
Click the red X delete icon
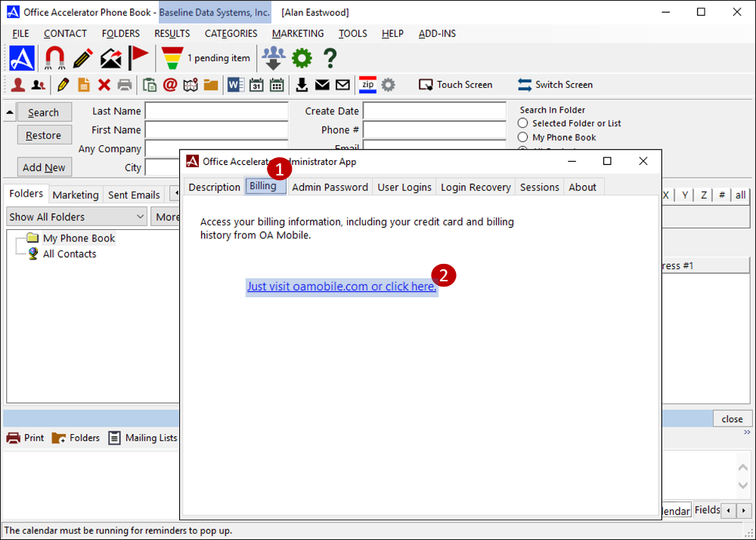104,85
